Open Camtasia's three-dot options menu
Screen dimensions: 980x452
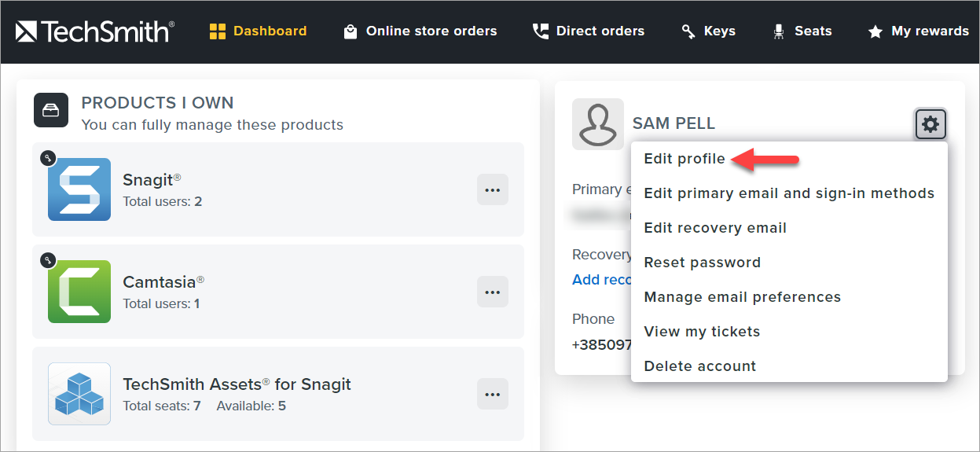pyautogui.click(x=493, y=292)
